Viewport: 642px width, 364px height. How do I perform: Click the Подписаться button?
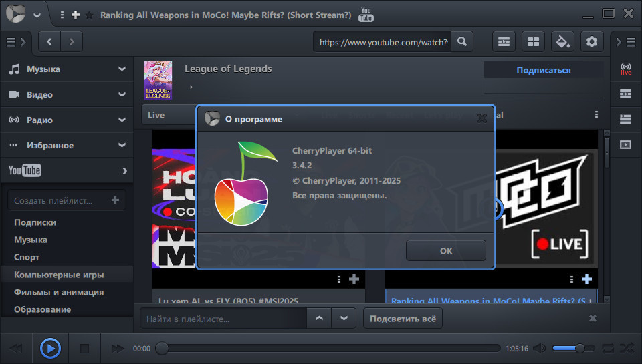click(543, 70)
